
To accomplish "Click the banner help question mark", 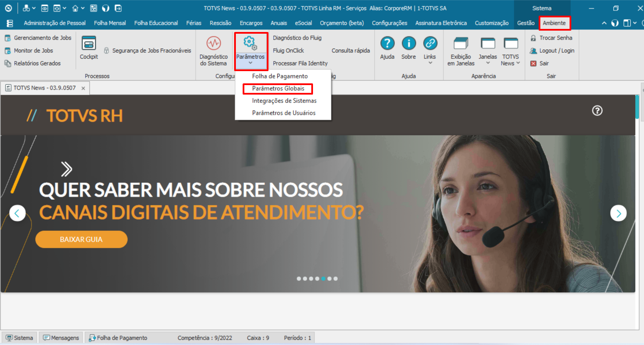I will (597, 111).
